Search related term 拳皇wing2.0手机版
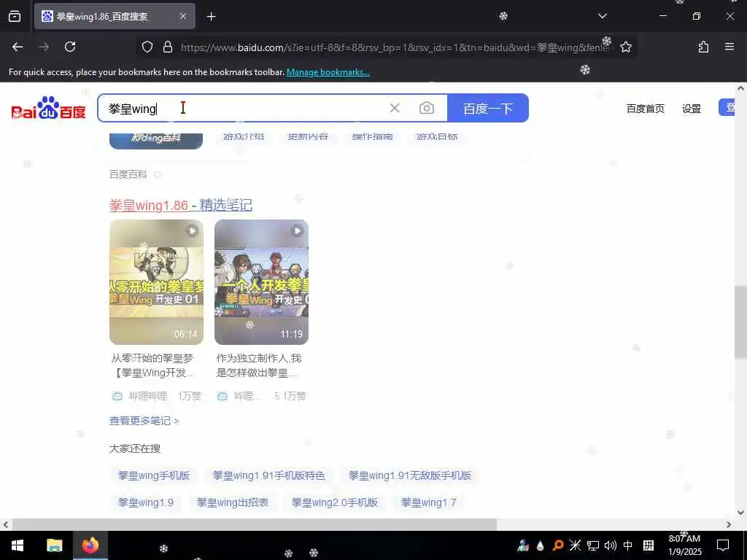 pos(334,502)
